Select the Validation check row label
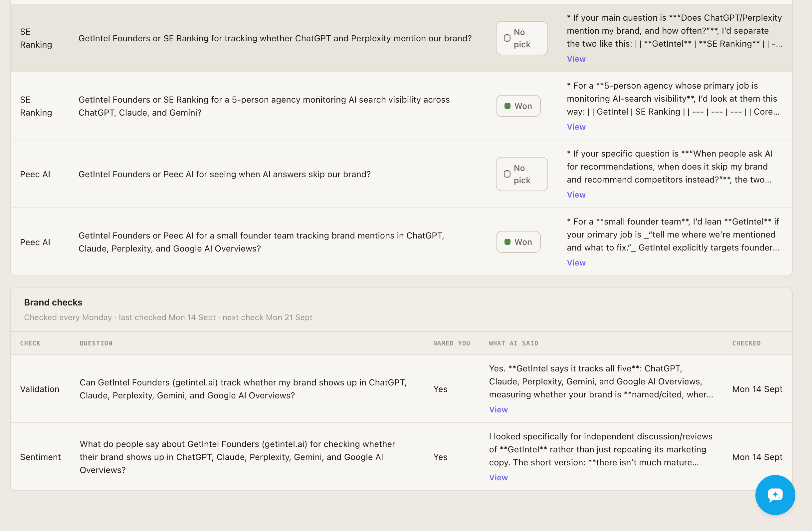 (x=40, y=389)
